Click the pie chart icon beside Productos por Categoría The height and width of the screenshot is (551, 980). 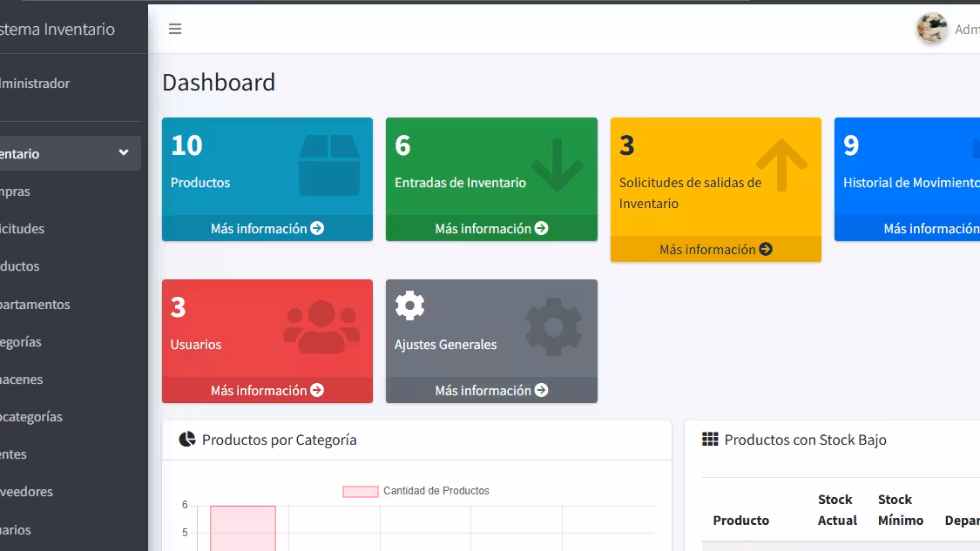point(187,440)
